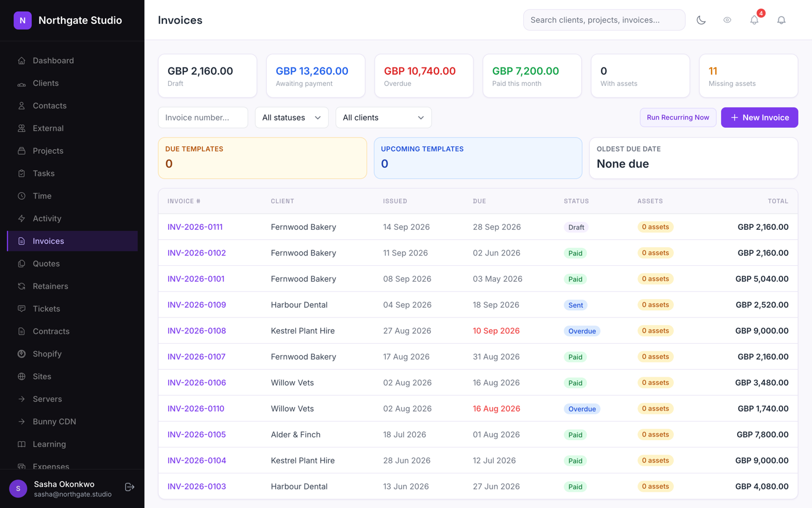Viewport: 812px width, 508px height.
Task: Click the Sent status badge for INV-2026-0109
Action: click(x=575, y=305)
